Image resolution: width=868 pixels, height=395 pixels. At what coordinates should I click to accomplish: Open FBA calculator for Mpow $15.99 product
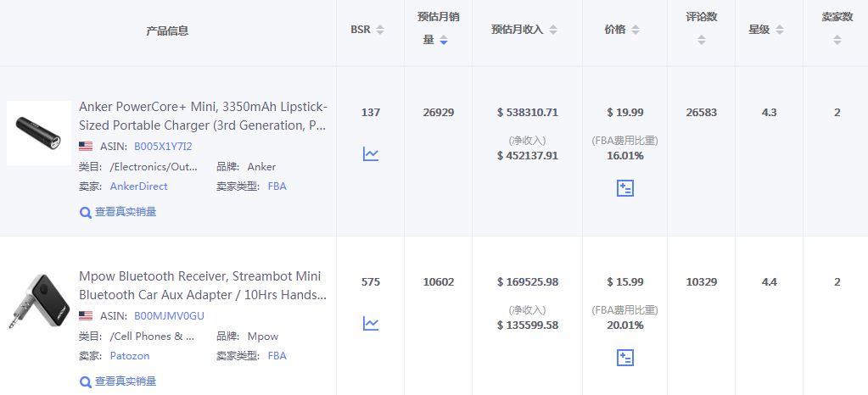tap(624, 358)
